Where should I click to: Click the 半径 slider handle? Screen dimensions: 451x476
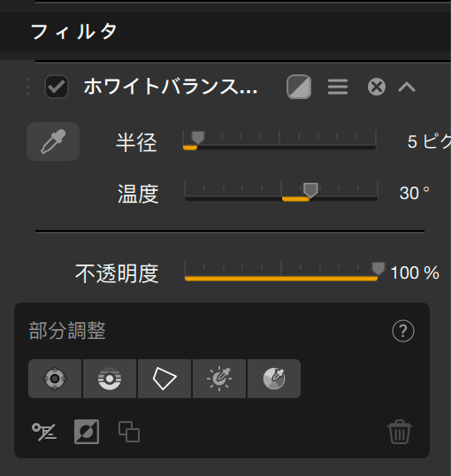[x=198, y=137]
